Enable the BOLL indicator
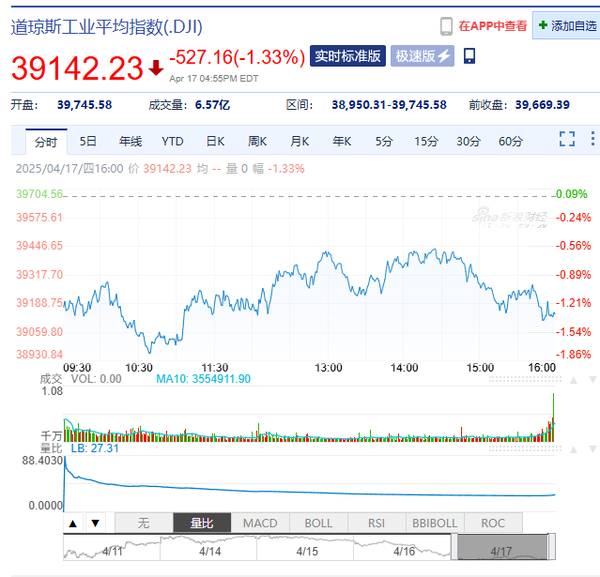 (x=318, y=523)
